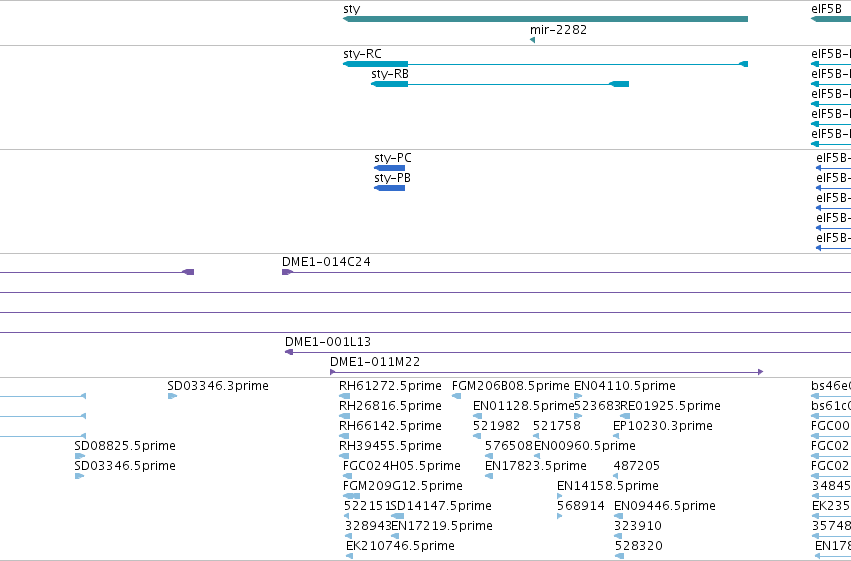The image size is (851, 561).
Task: Select feature 323910
Action: click(x=618, y=536)
